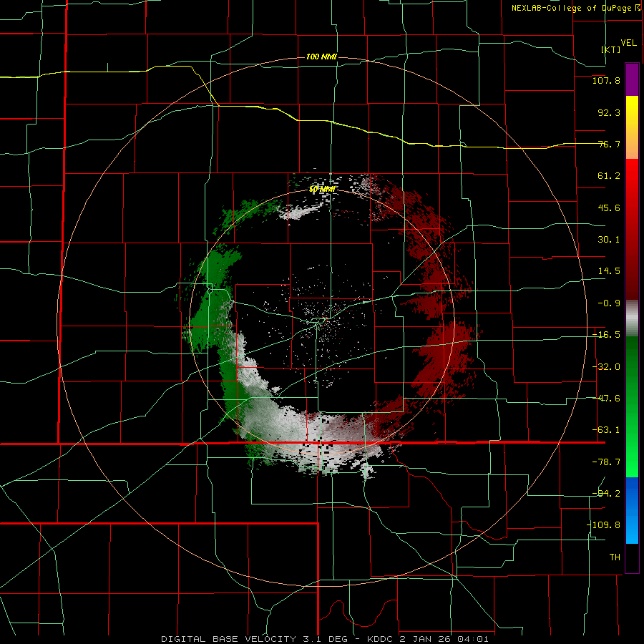
Task: Pick the black TH segment of color bar
Action: click(x=632, y=557)
